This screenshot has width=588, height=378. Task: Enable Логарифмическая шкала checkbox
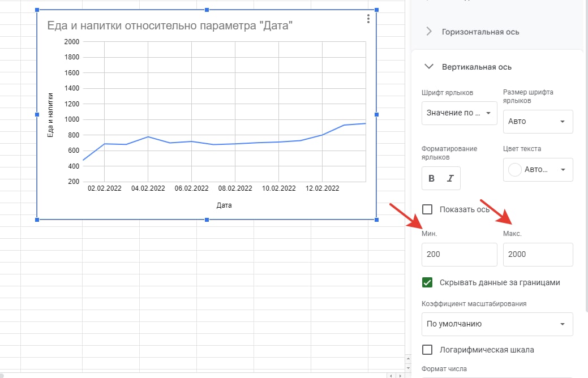click(428, 350)
